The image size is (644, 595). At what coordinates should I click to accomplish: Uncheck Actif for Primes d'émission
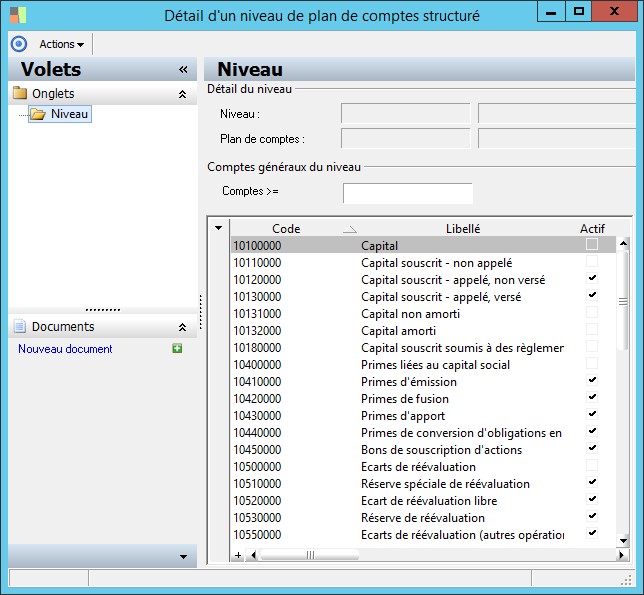592,381
